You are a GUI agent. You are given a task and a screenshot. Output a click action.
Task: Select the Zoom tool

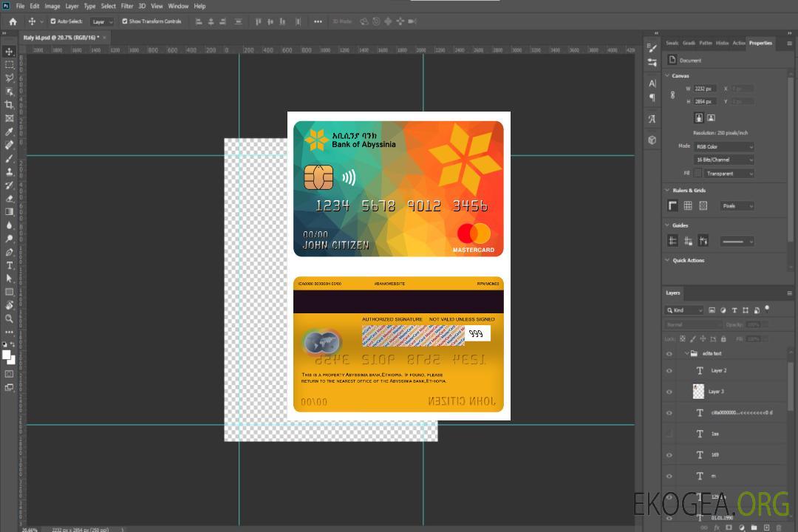[9, 318]
